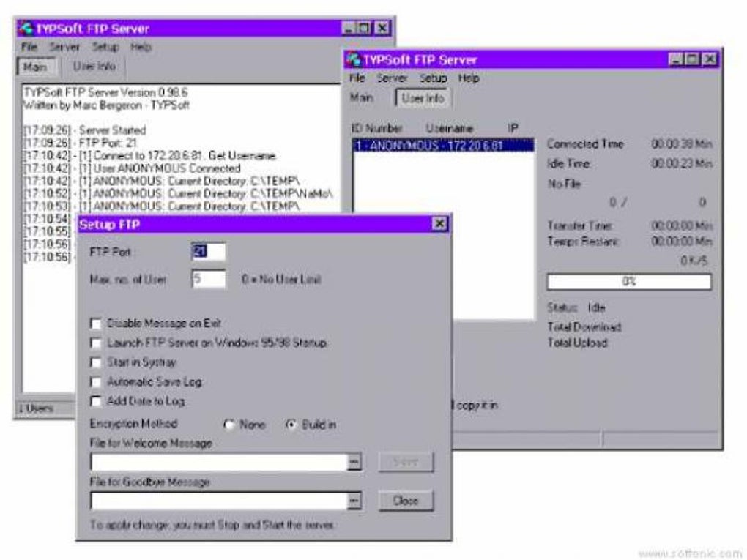This screenshot has height=560, width=747.
Task: Maximize the right TYPSoft FTP Server window
Action: 692,59
